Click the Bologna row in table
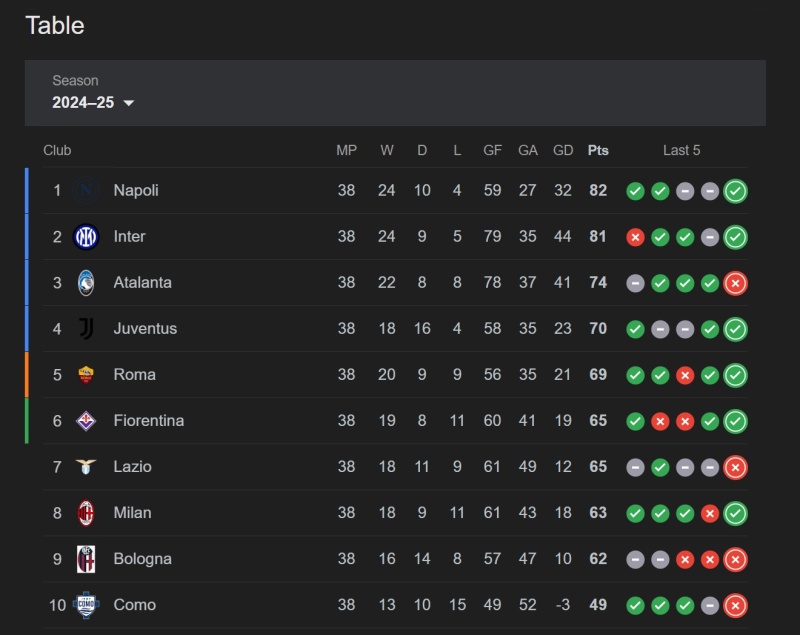 pos(395,559)
